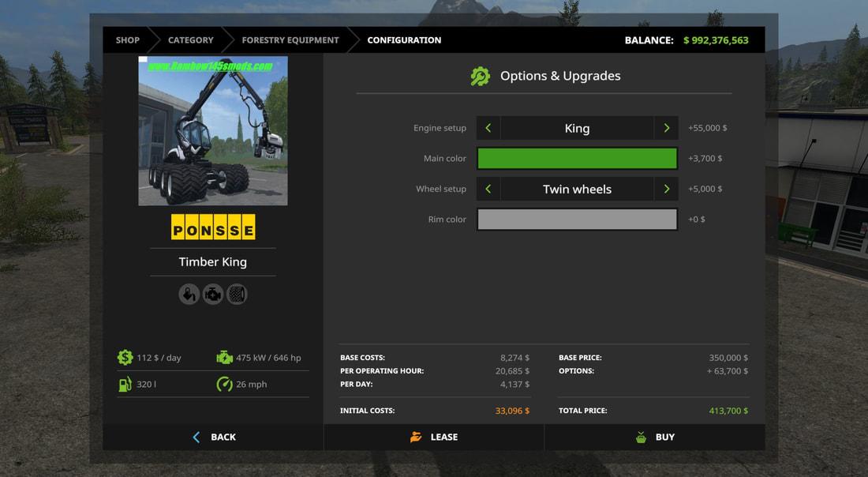Click the paint bucket color configuration icon

point(189,295)
